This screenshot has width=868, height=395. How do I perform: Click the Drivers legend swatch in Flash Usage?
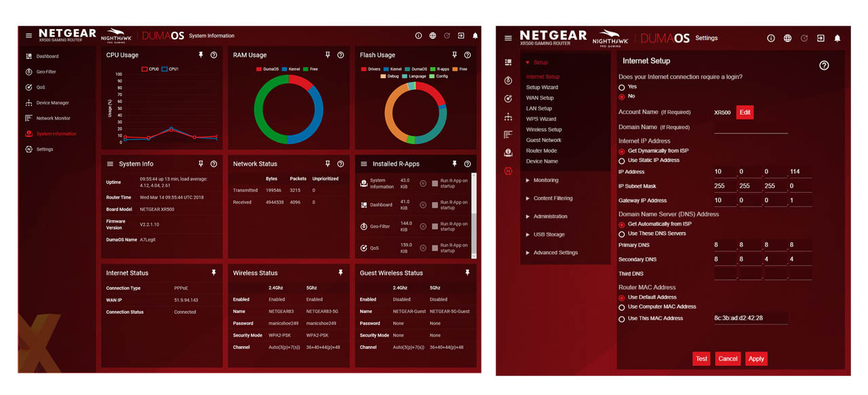coord(363,69)
